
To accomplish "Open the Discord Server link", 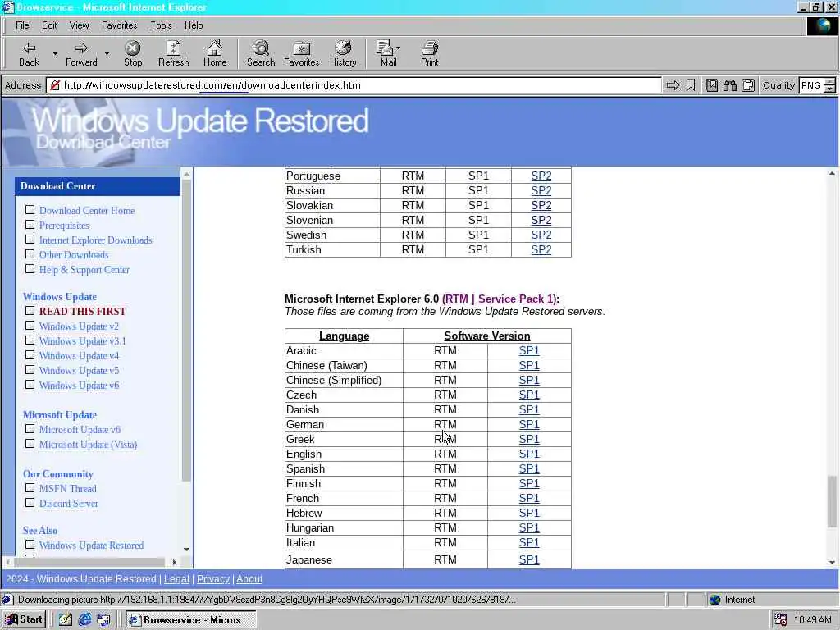I will [x=69, y=504].
